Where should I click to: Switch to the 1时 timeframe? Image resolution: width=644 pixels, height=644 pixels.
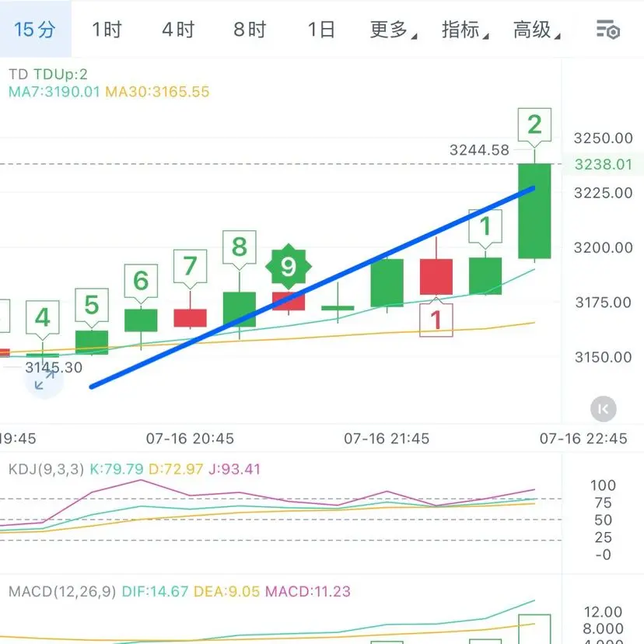pyautogui.click(x=107, y=30)
